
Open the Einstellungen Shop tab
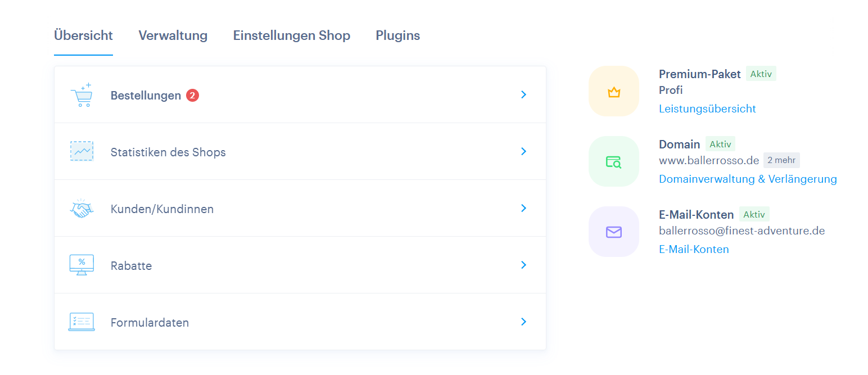point(291,35)
